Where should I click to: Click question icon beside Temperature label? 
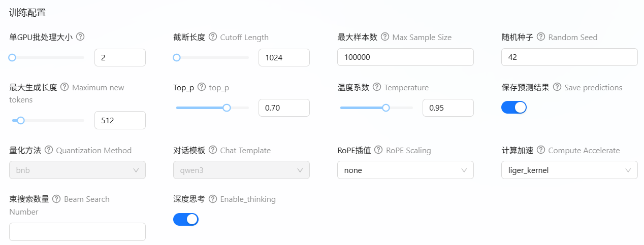[377, 87]
